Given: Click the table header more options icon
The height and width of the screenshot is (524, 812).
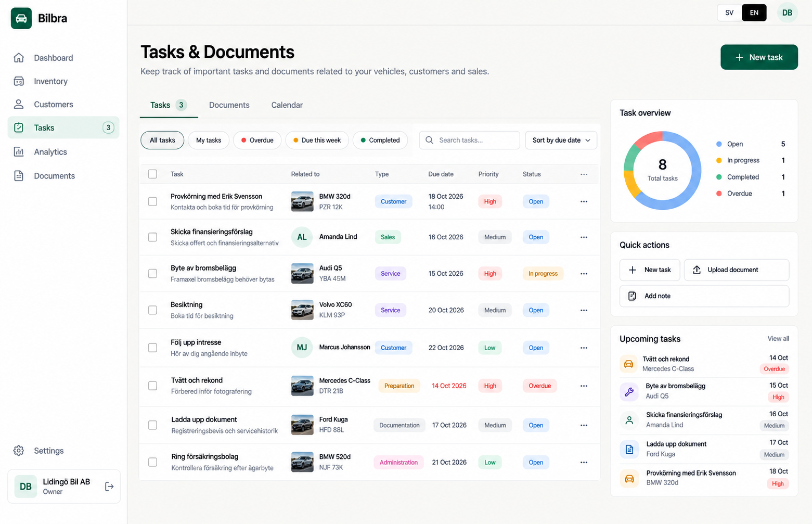Looking at the screenshot, I should 584,174.
